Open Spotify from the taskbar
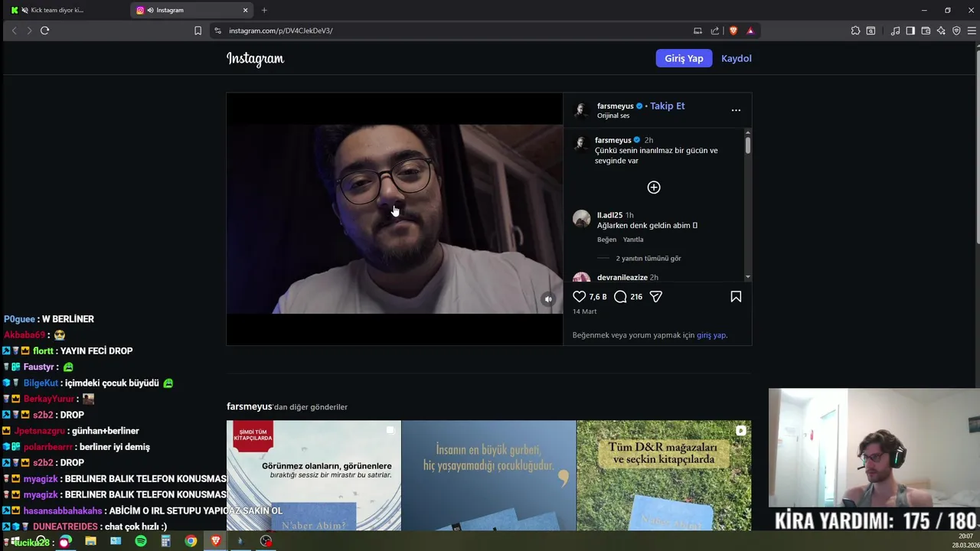 pos(141,541)
